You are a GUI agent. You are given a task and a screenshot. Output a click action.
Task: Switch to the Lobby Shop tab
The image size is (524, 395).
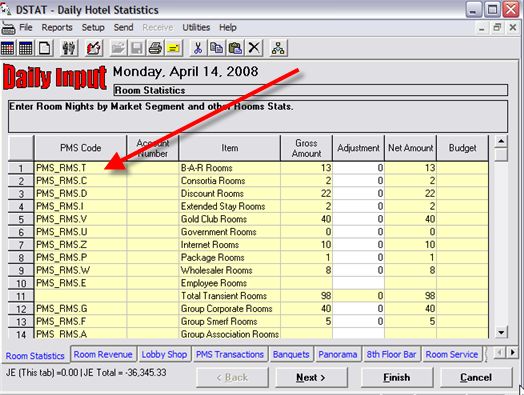coord(164,355)
